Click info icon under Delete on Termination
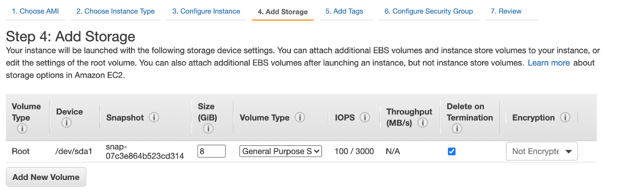Image resolution: width=644 pixels, height=196 pixels. tap(457, 129)
